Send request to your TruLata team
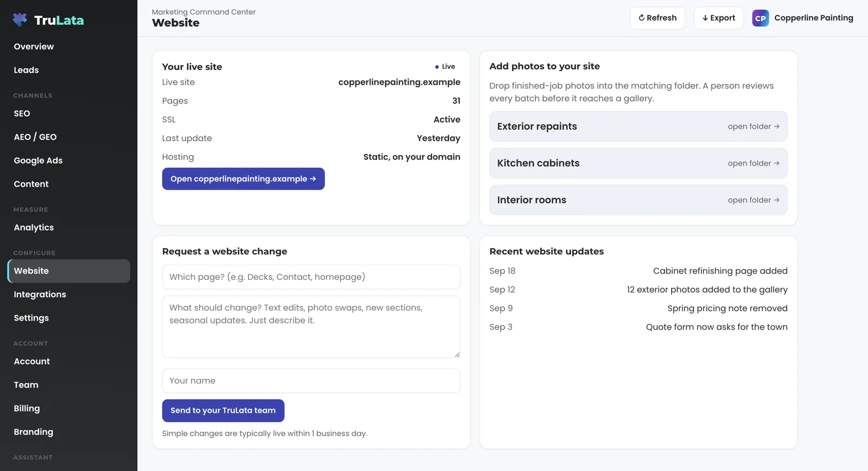The image size is (868, 471). (x=223, y=411)
